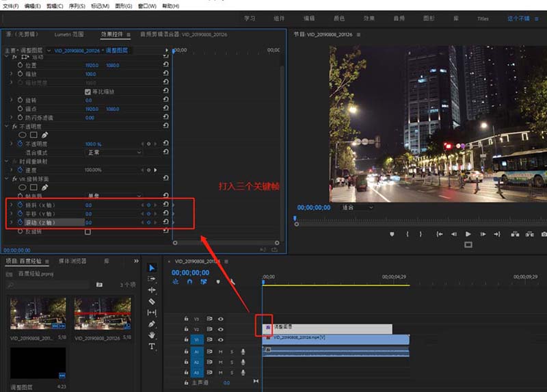Select the Hand tool

pos(152,335)
